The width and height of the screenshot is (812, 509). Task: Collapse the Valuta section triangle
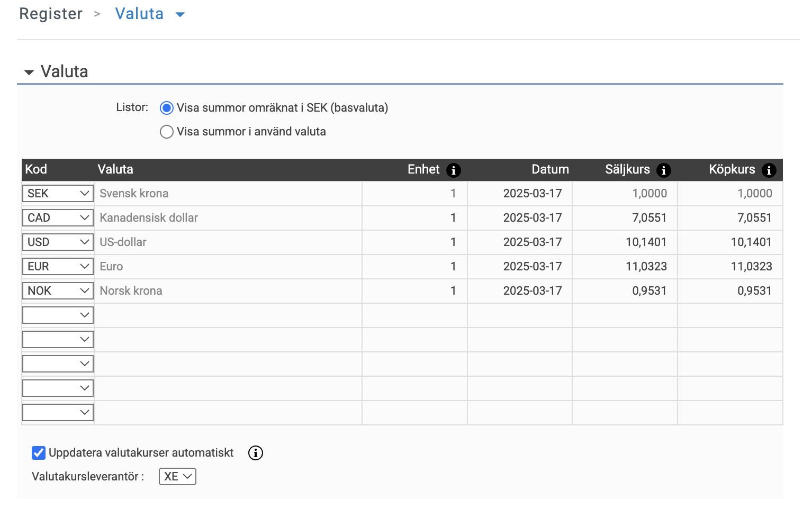click(29, 72)
